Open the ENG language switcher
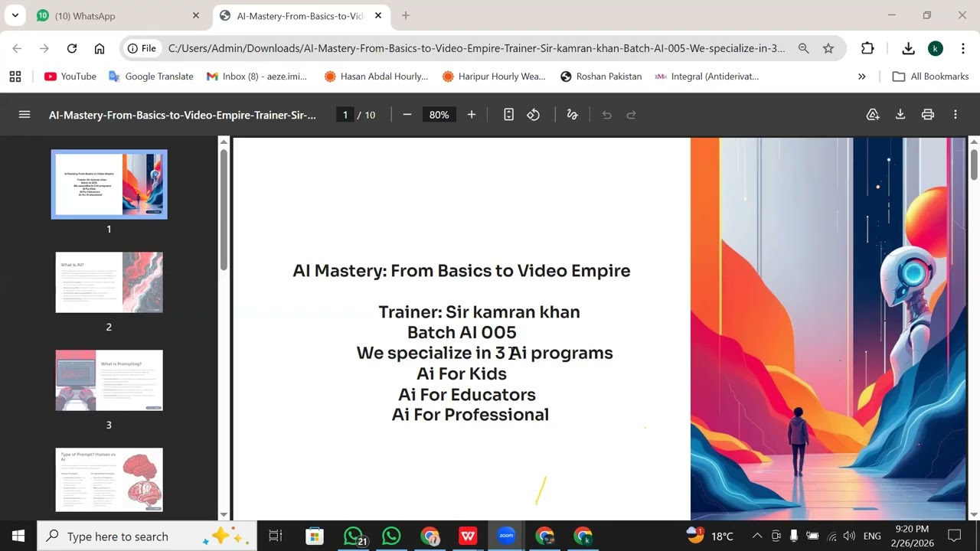 872,536
